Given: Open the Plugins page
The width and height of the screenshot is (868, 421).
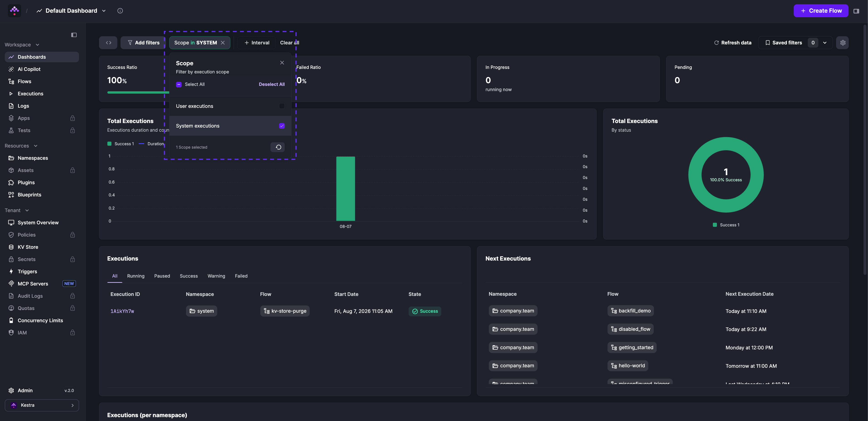Looking at the screenshot, I should [x=42, y=182].
